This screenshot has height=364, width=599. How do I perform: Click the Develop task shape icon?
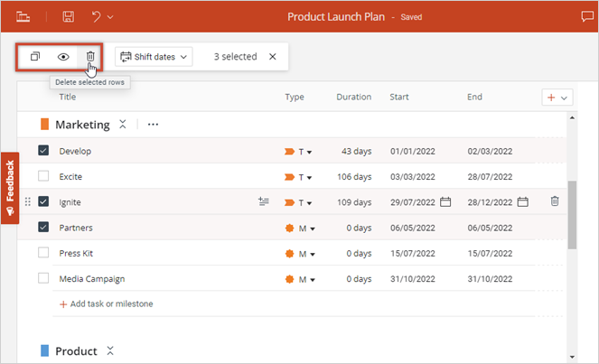[x=289, y=152]
